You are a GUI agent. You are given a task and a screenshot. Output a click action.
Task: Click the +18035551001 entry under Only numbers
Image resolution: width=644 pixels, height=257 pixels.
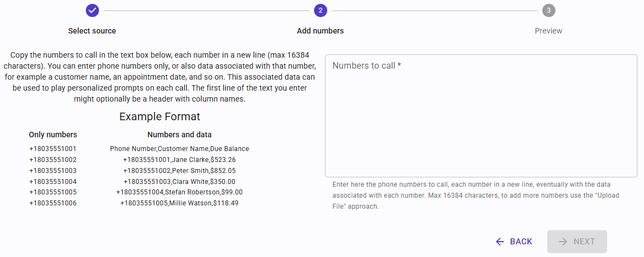click(53, 149)
